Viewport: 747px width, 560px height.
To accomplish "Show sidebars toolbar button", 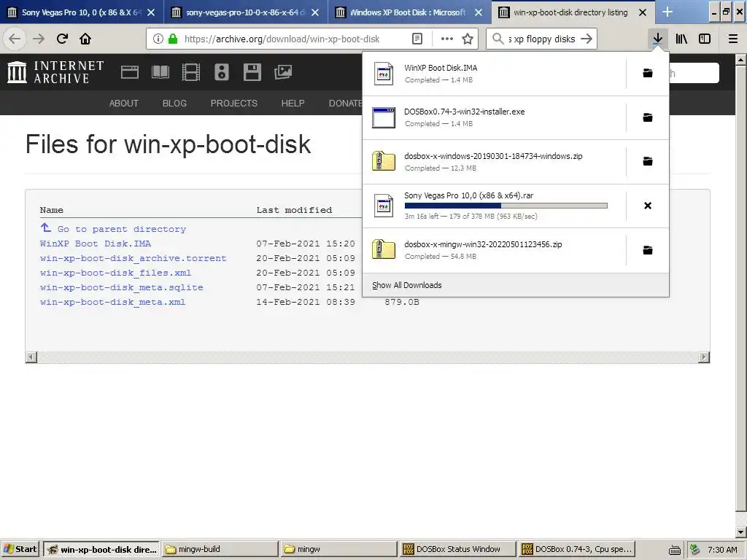I will coord(705,39).
